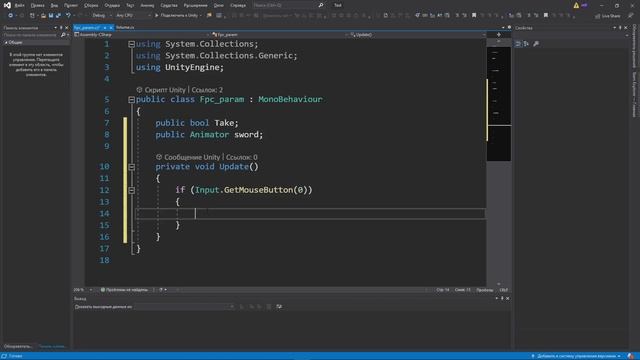Screen dimensions: 640x360
Task: Click the yellow warning notification icon
Action: [576, 5]
